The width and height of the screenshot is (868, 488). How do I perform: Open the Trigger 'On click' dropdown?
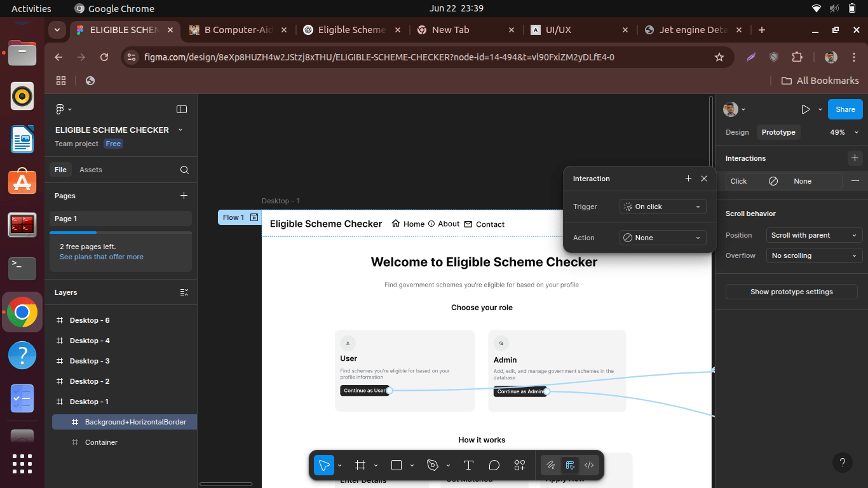coord(663,207)
